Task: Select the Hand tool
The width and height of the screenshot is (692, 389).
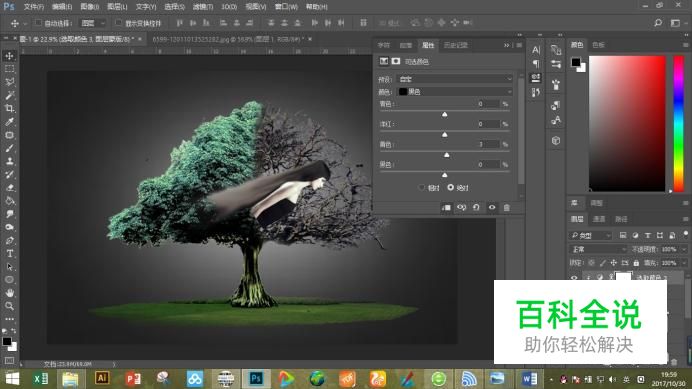Action: (9, 293)
